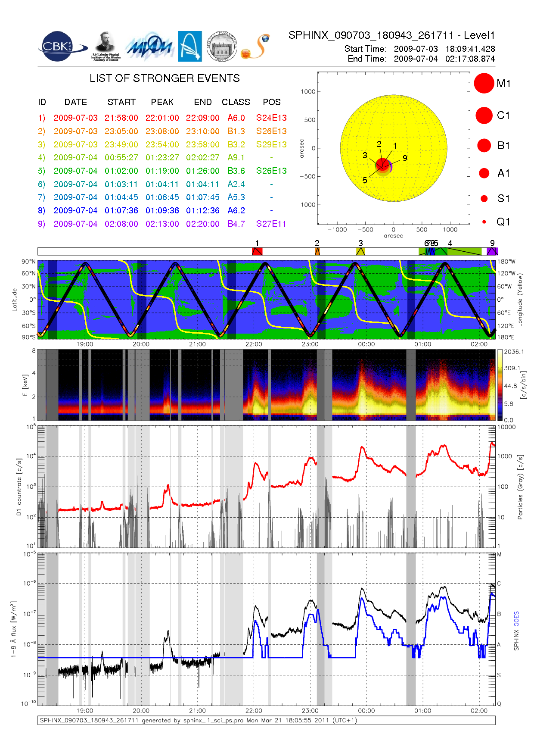The image size is (534, 756).
Task: Select orange event 2 marker on timeline bar
Action: [x=317, y=251]
